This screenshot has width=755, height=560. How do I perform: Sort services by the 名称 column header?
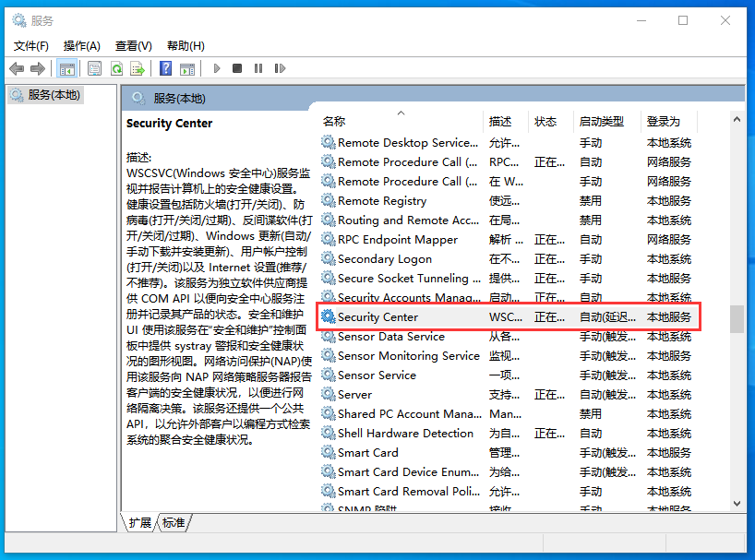334,122
